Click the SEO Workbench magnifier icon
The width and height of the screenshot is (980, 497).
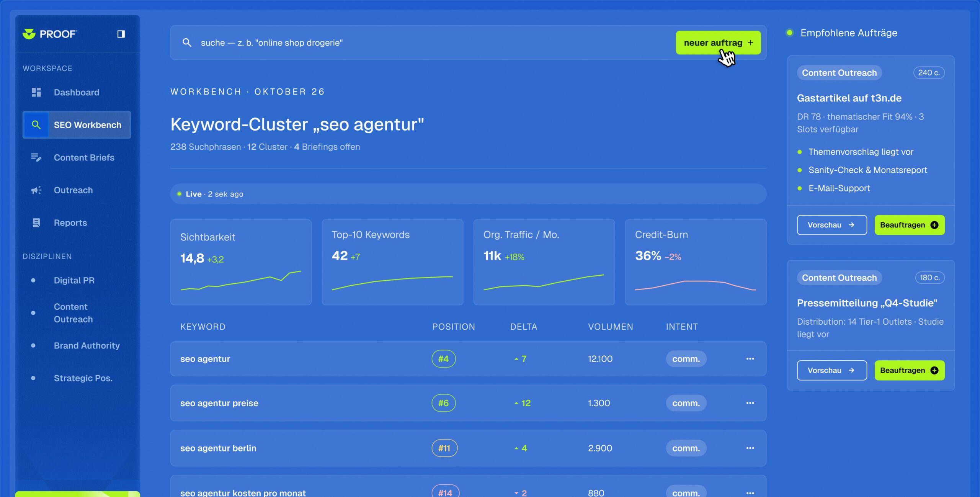(x=36, y=125)
